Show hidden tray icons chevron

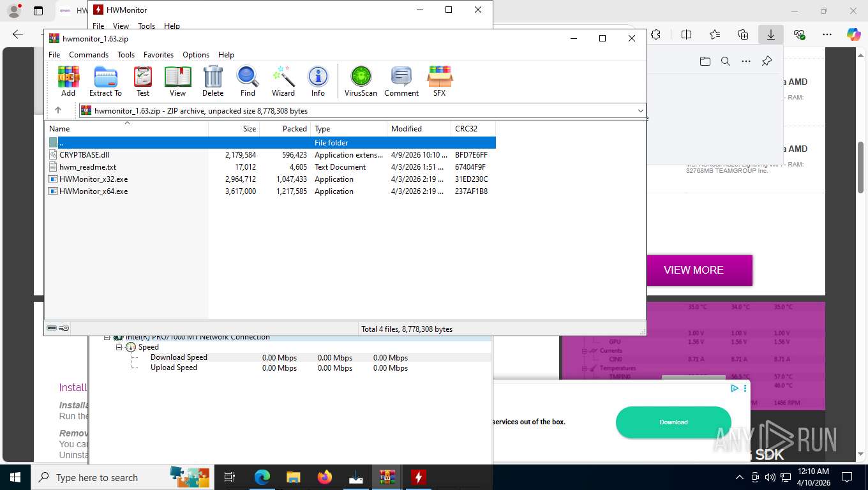[x=740, y=477]
